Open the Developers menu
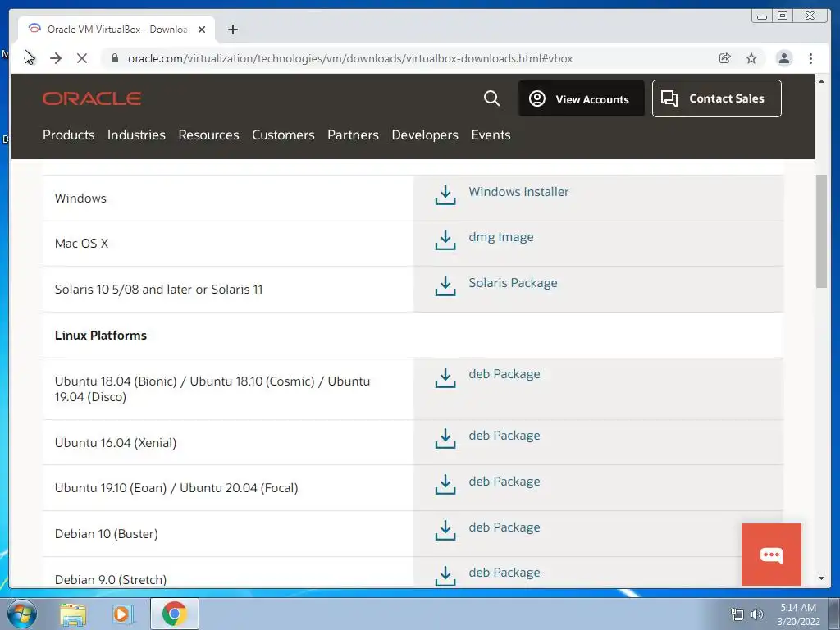The height and width of the screenshot is (630, 840). 425,135
